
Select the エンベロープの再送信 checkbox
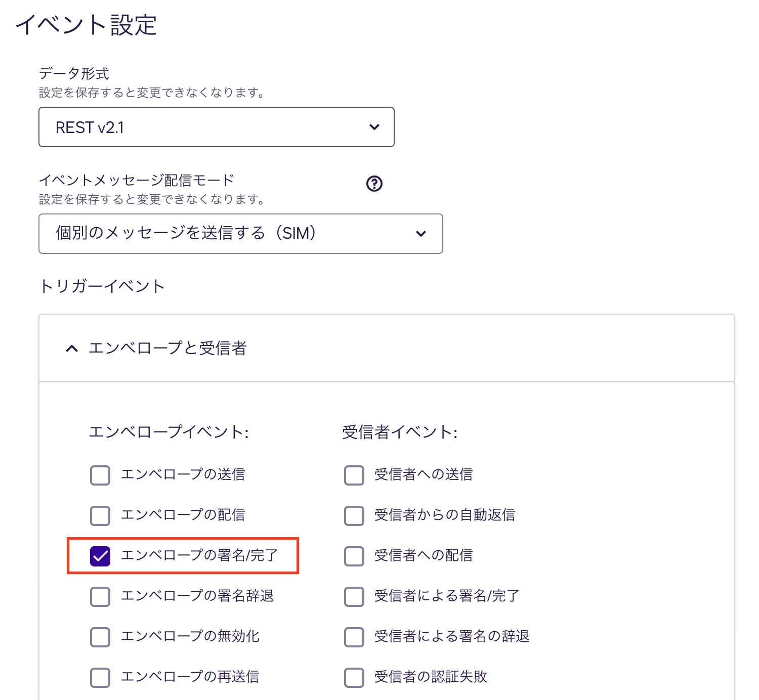[100, 677]
